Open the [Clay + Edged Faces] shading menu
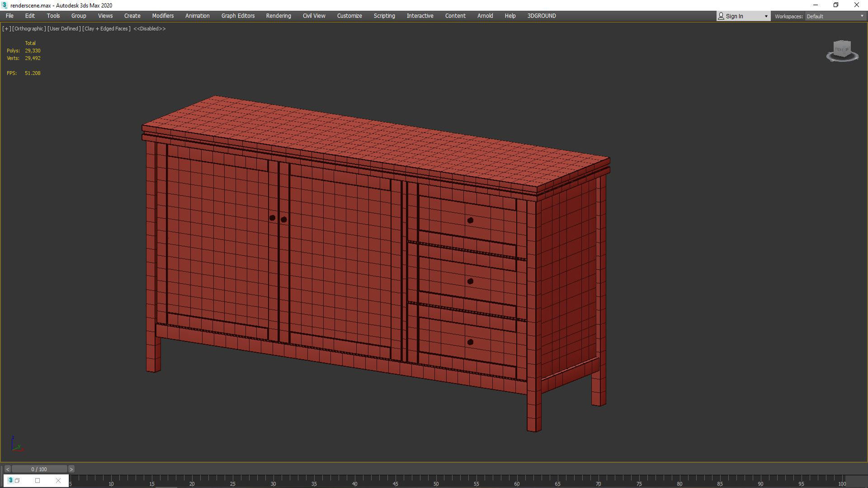The width and height of the screenshot is (868, 488). coord(106,28)
